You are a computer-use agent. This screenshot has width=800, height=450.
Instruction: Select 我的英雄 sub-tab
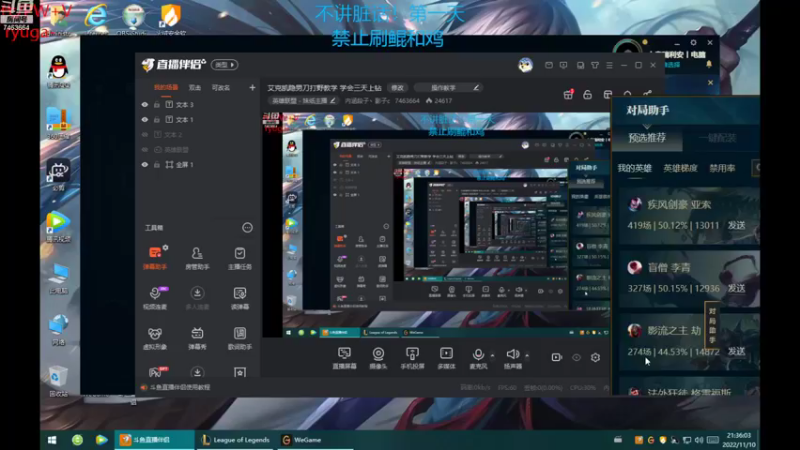pos(634,168)
